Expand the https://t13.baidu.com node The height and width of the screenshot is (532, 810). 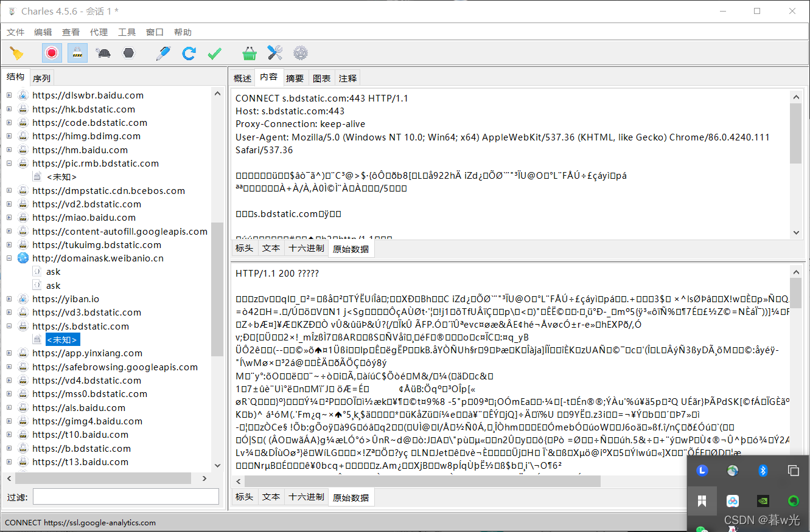pyautogui.click(x=9, y=461)
